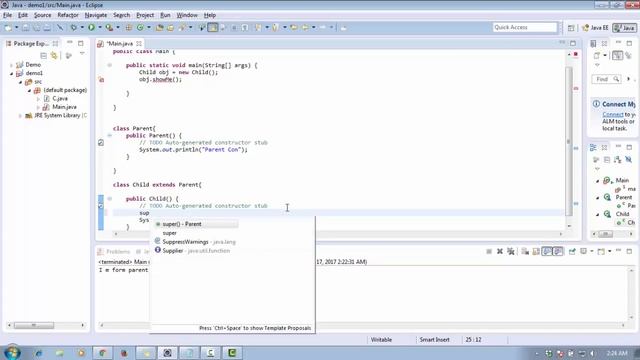Click the green Run button in toolbar
Screen dimensions: 640x360
(91, 27)
